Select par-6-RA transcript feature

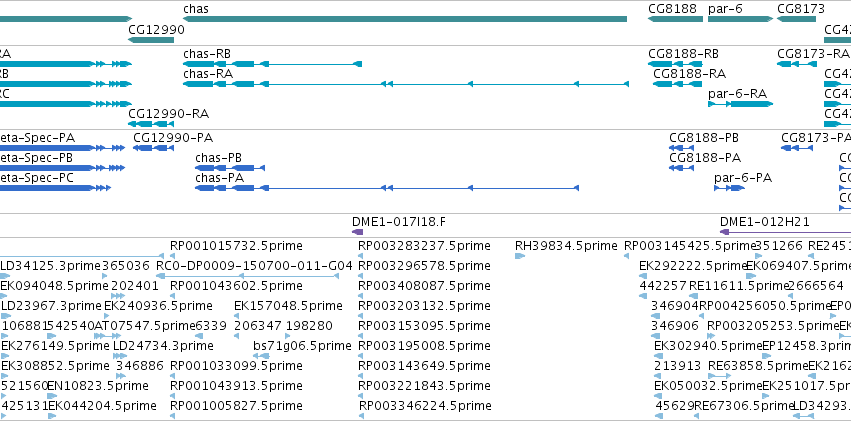pos(740,104)
